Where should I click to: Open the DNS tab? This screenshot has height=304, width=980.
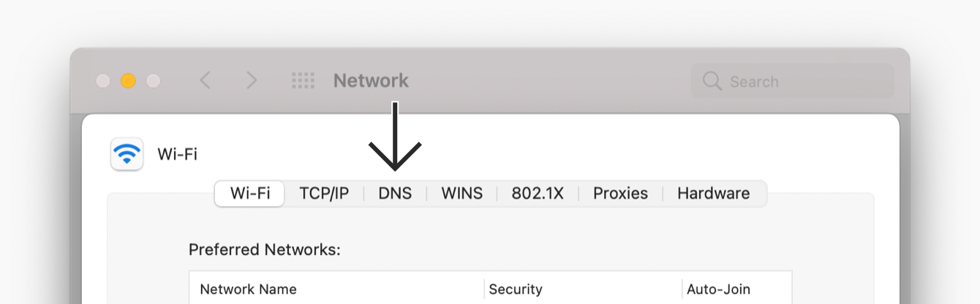click(395, 194)
